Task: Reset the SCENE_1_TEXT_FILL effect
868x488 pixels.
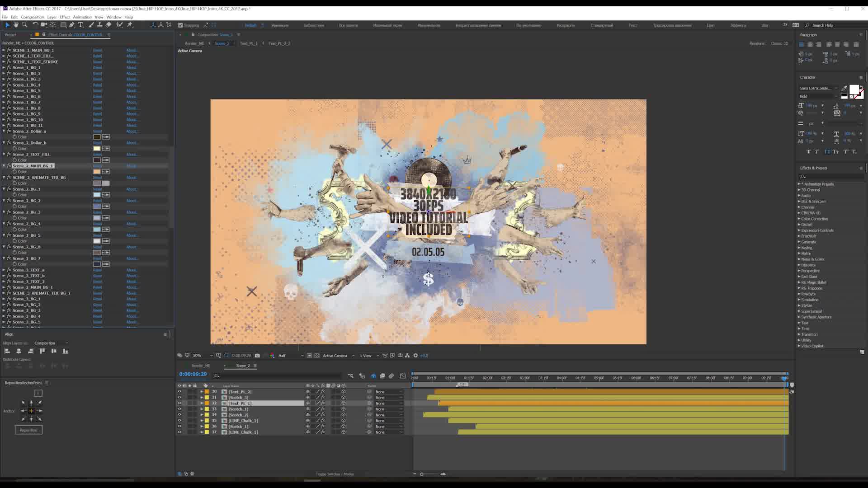Action: (x=97, y=56)
